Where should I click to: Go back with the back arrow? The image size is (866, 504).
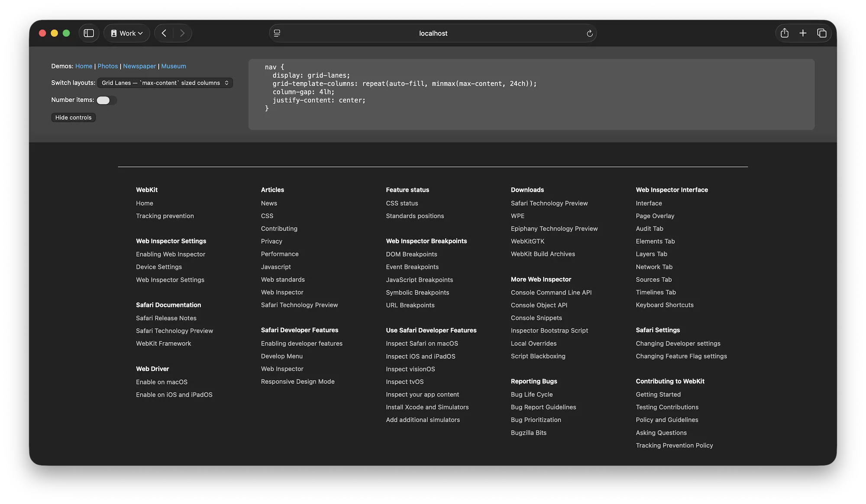click(164, 33)
